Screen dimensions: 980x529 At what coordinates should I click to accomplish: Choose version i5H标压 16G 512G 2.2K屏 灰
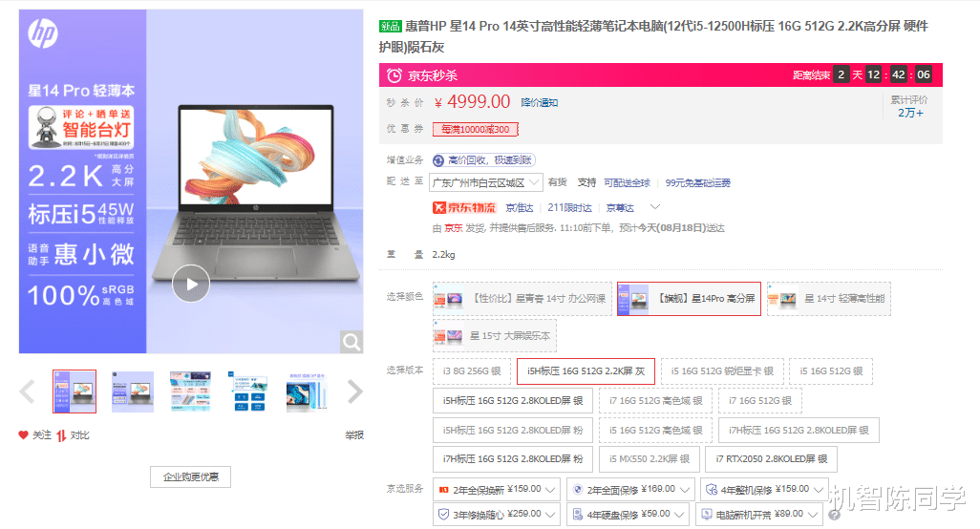586,371
